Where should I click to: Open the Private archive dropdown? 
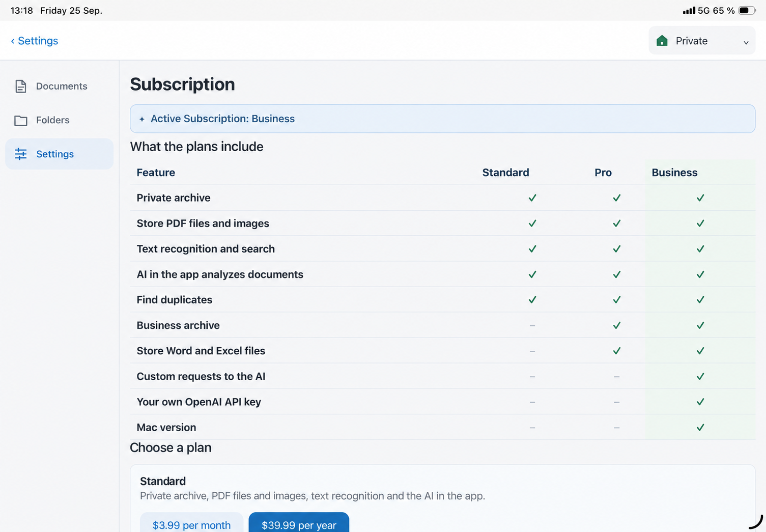pos(702,41)
